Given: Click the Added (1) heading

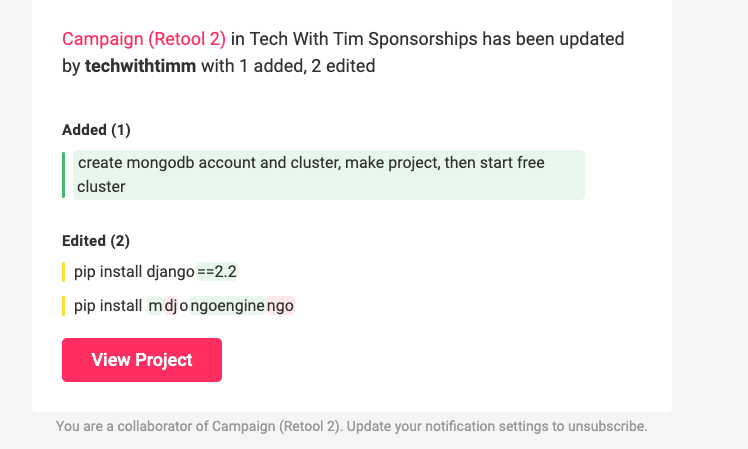Looking at the screenshot, I should [96, 130].
